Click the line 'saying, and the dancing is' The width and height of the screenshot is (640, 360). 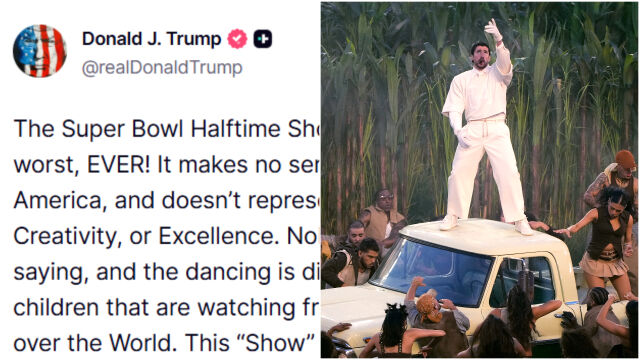167,272
